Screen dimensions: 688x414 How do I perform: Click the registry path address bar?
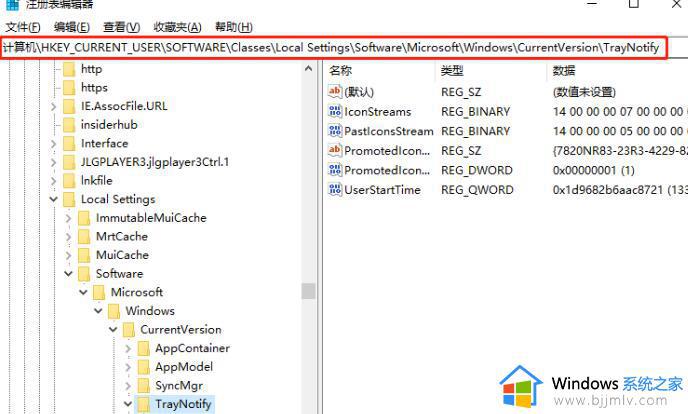(x=333, y=47)
